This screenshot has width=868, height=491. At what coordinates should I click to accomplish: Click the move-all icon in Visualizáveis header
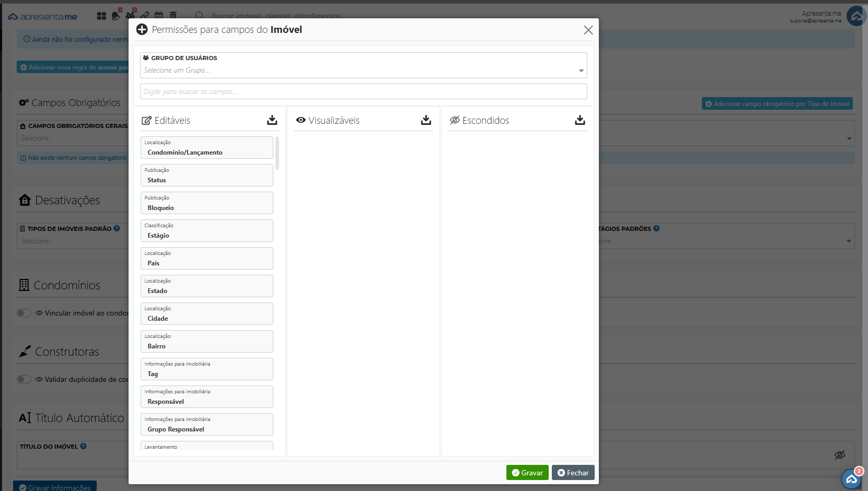point(426,120)
